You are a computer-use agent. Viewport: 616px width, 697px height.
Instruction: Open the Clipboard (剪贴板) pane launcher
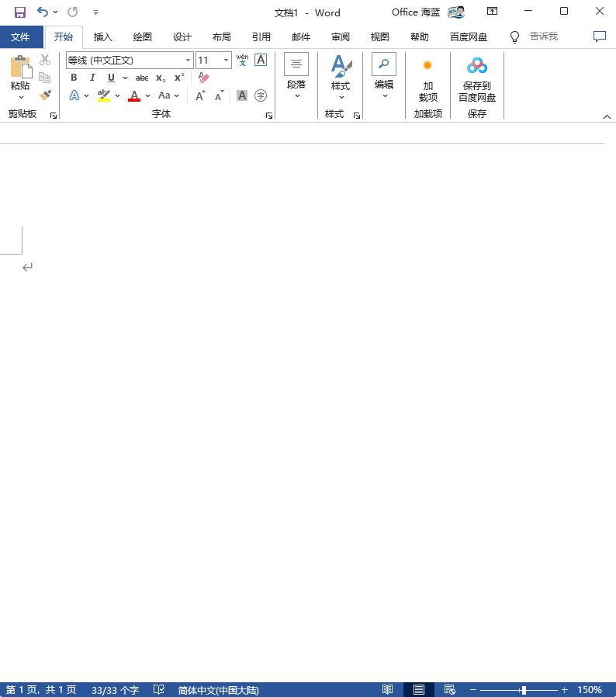(54, 116)
